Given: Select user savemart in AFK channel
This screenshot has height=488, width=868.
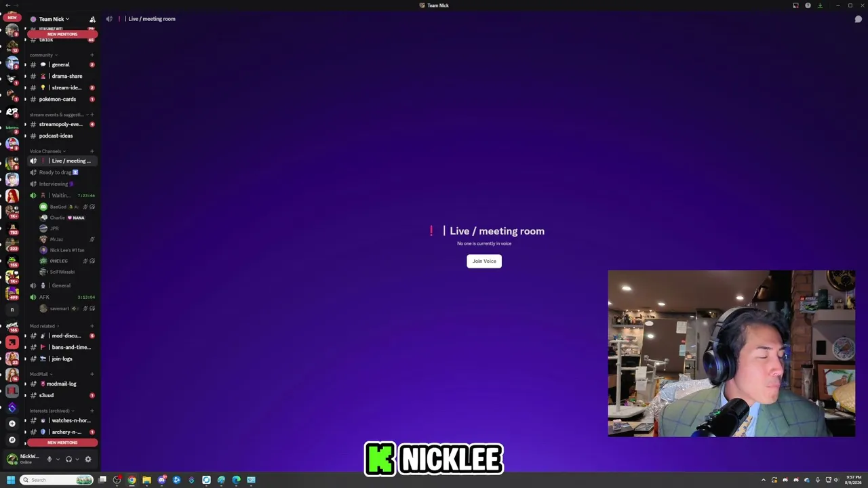Looking at the screenshot, I should tap(67, 308).
